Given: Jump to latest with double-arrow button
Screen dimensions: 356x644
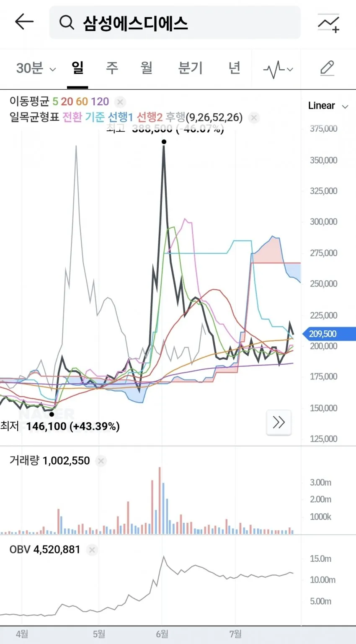Looking at the screenshot, I should tap(279, 422).
